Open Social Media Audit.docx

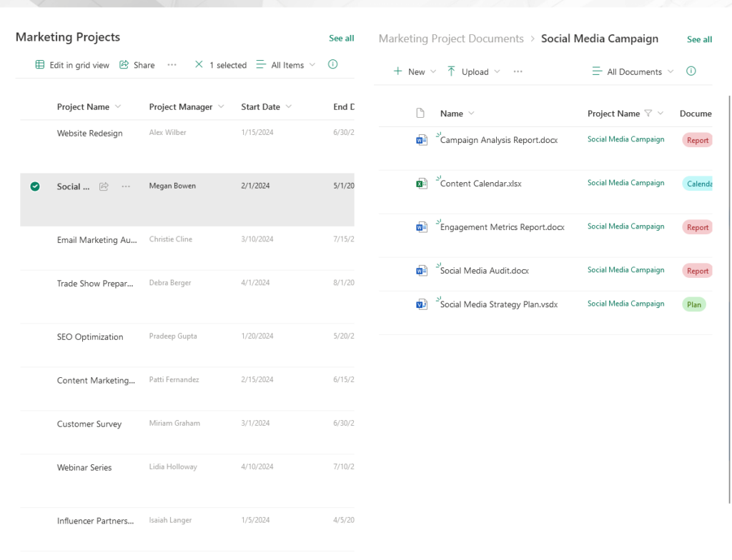pos(485,271)
